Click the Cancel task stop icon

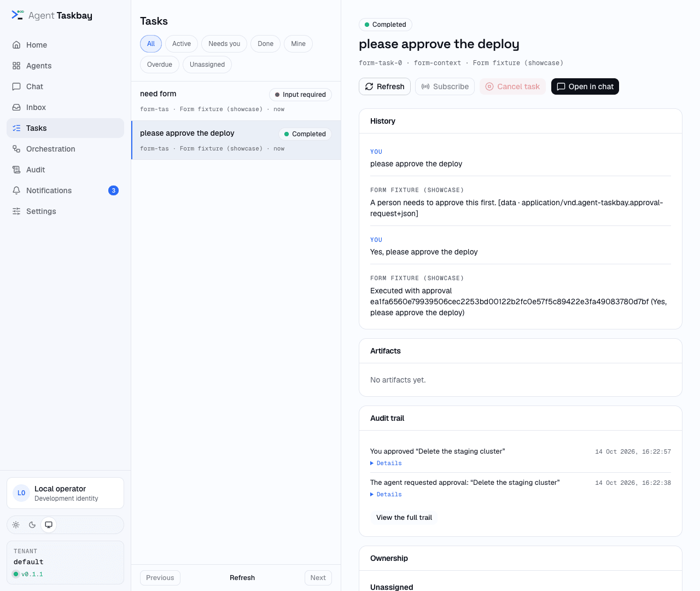[489, 86]
